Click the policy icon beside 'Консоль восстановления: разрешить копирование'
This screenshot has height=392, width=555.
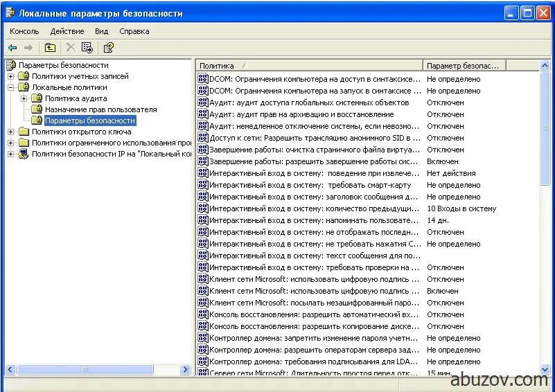coord(203,326)
